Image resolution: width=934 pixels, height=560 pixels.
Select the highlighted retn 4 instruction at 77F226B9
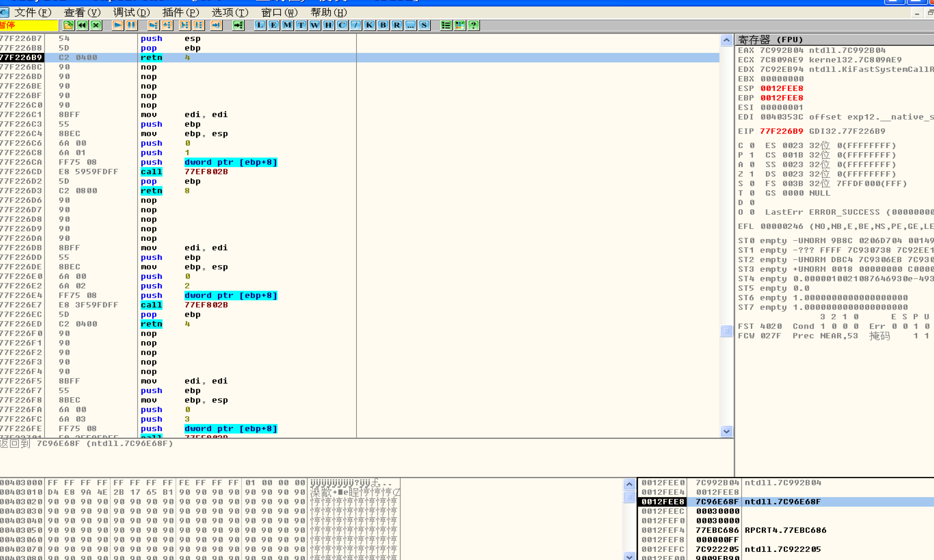click(x=359, y=57)
